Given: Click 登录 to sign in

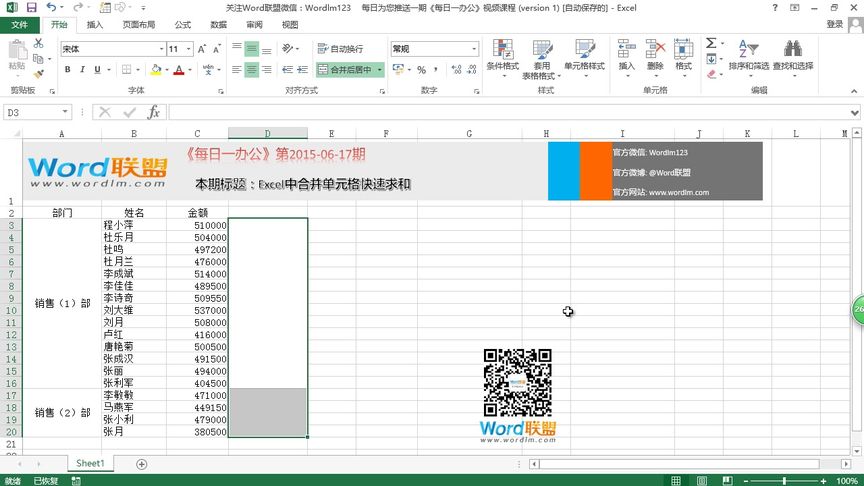Looking at the screenshot, I should pyautogui.click(x=835, y=24).
